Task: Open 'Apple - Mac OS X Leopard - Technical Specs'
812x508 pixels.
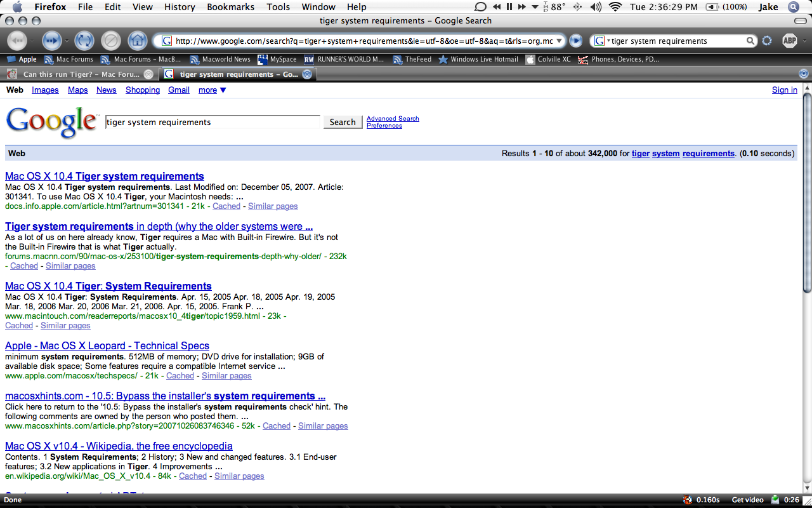Action: [107, 346]
